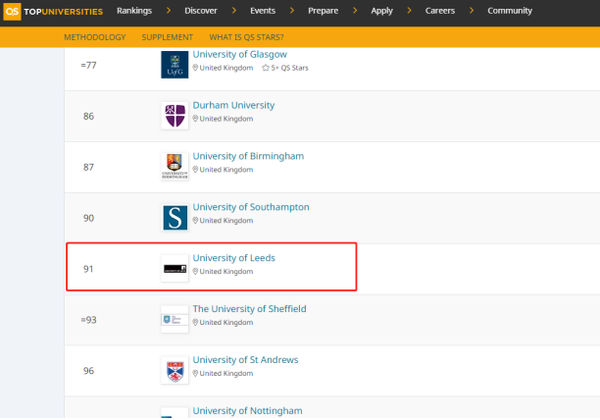Click the location pin in Glasgow's row
Viewport: 600px width, 420px height.
point(195,68)
